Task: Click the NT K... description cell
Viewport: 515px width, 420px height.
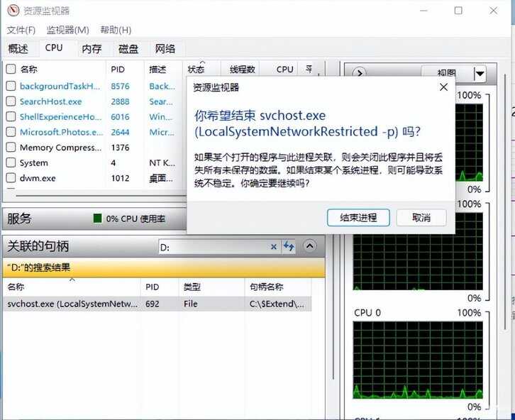Action: 162,163
